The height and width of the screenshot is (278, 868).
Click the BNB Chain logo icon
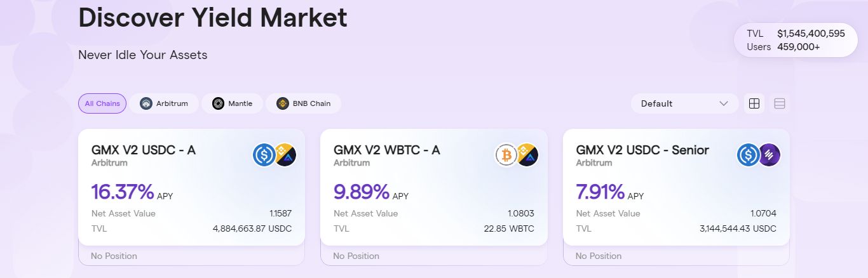pyautogui.click(x=282, y=103)
